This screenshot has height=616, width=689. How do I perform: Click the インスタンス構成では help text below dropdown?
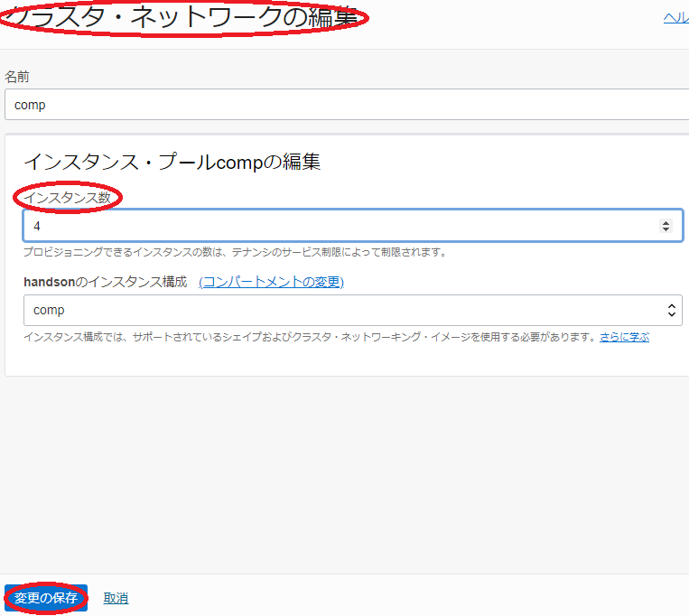pos(307,337)
